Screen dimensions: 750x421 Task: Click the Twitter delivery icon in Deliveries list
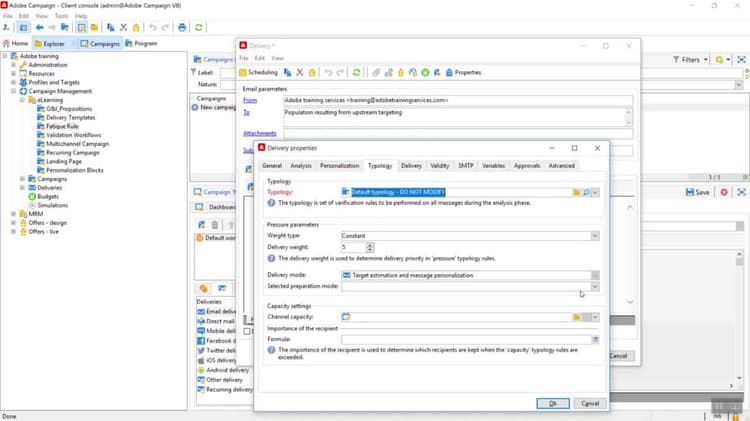201,351
